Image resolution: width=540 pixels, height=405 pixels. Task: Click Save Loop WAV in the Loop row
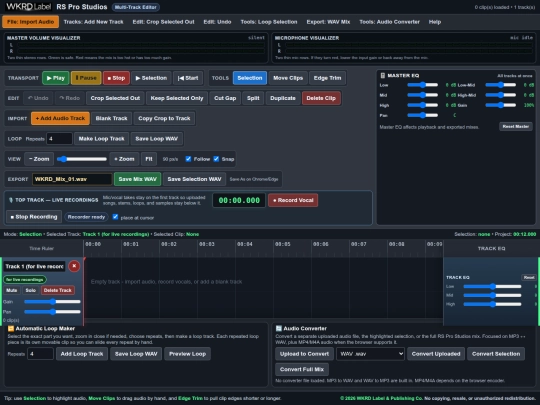(x=157, y=139)
